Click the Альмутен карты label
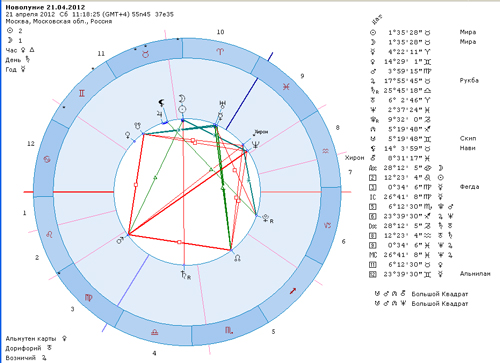This screenshot has width=500, height=363. (x=31, y=338)
